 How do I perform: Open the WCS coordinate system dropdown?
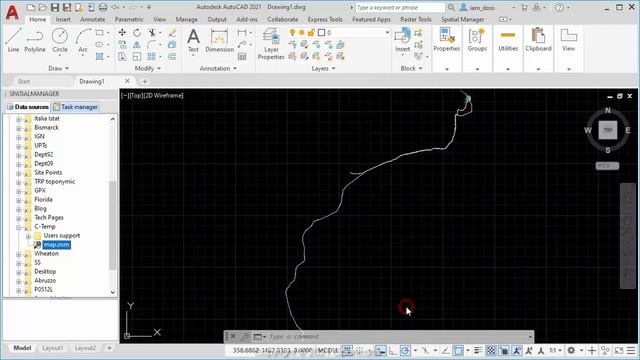[x=607, y=166]
